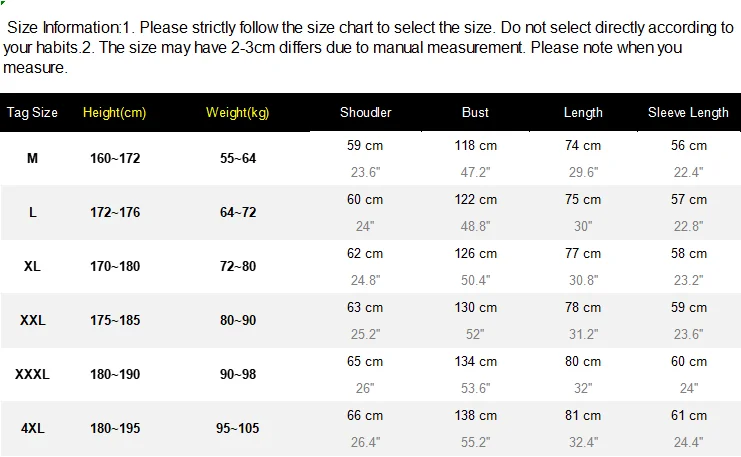The height and width of the screenshot is (457, 741).
Task: Click the Tag Size column header
Action: (x=33, y=113)
